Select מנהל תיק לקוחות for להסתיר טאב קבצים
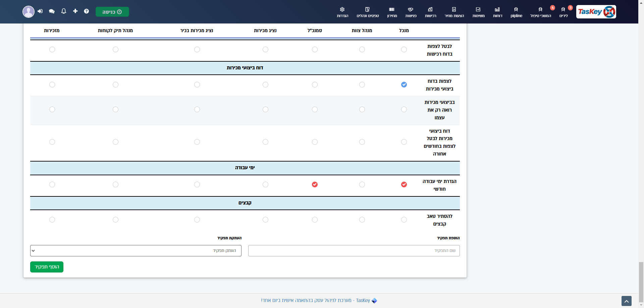 [115, 220]
